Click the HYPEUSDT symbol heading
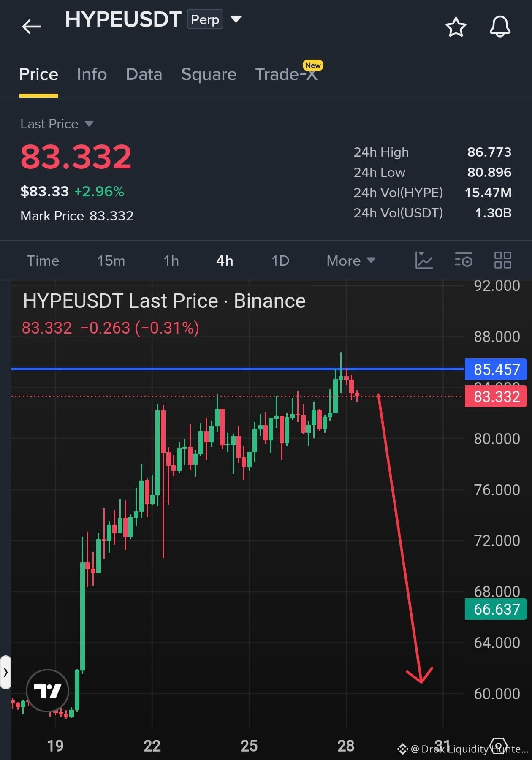This screenshot has width=532, height=760. tap(123, 19)
